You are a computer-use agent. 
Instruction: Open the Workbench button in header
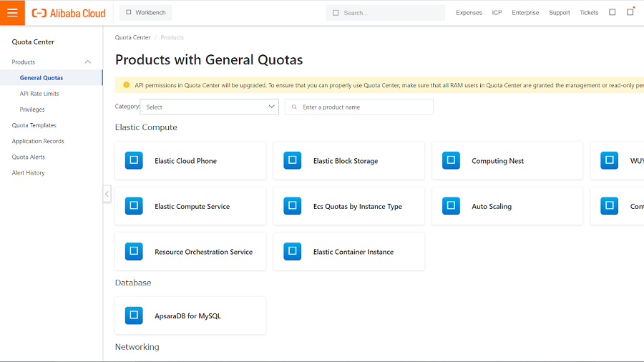point(145,12)
